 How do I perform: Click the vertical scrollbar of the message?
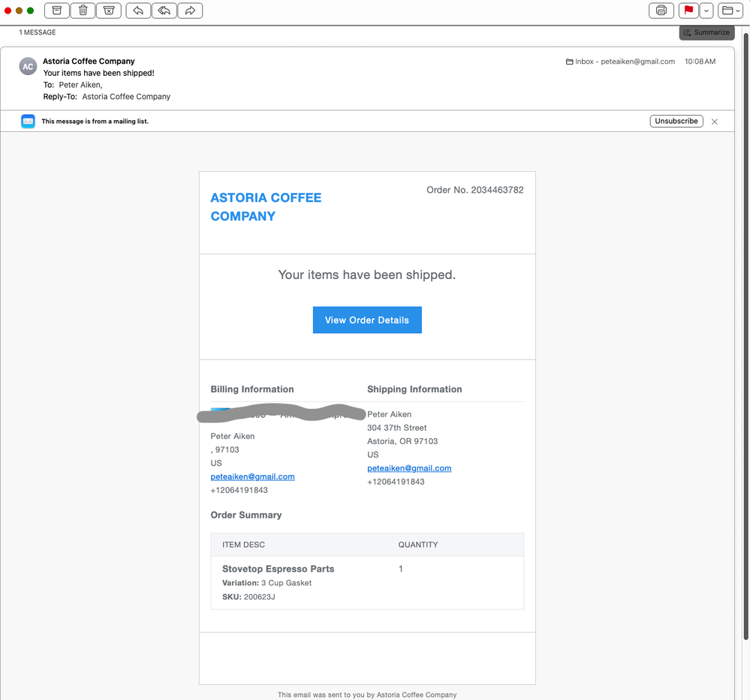[745, 335]
